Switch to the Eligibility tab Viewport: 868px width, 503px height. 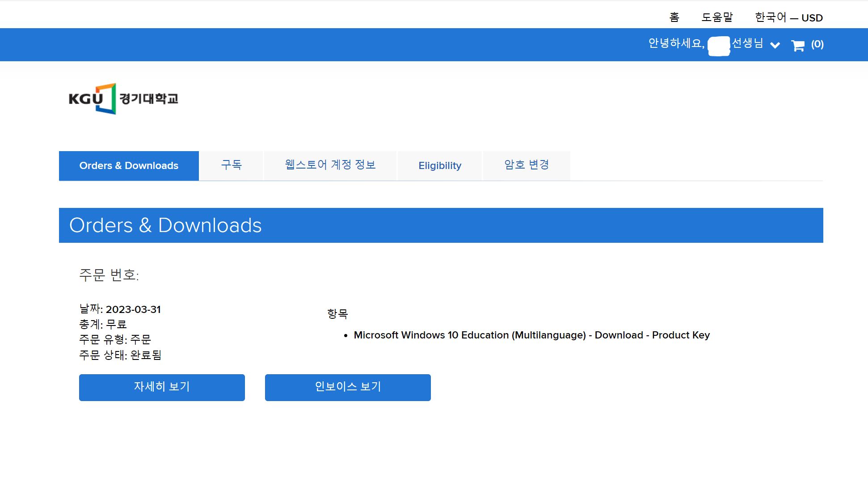(x=440, y=166)
